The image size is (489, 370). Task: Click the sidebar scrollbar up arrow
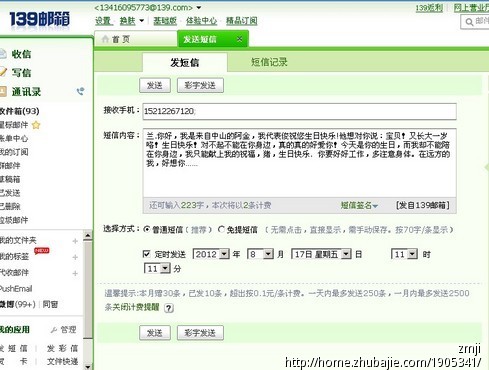tap(87, 235)
